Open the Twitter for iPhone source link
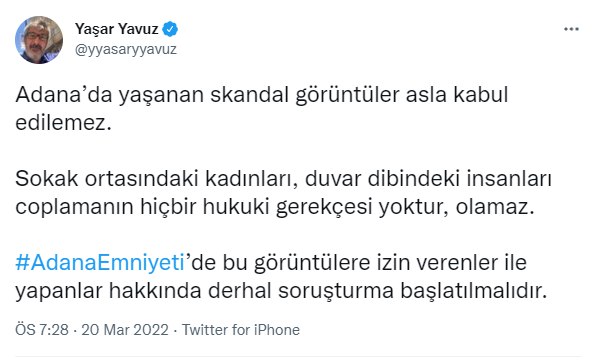This screenshot has height=360, width=595. [x=241, y=330]
